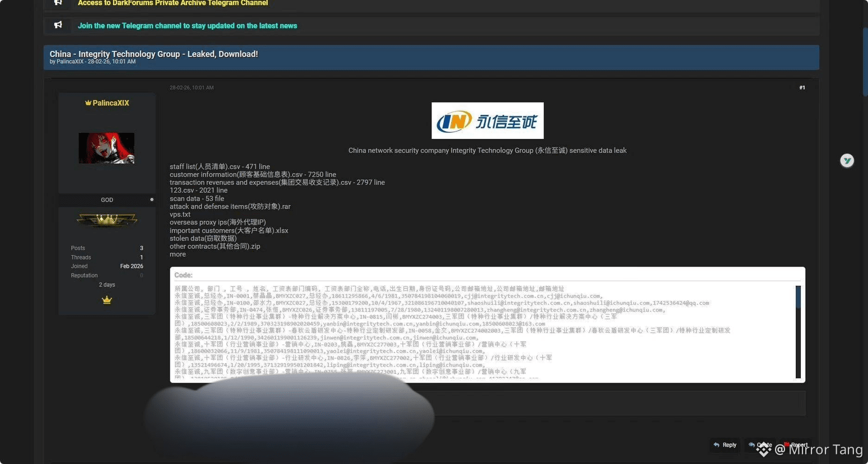This screenshot has height=464, width=868.
Task: Click the thread title 'China - Integrity Technology Group'
Action: tap(154, 54)
